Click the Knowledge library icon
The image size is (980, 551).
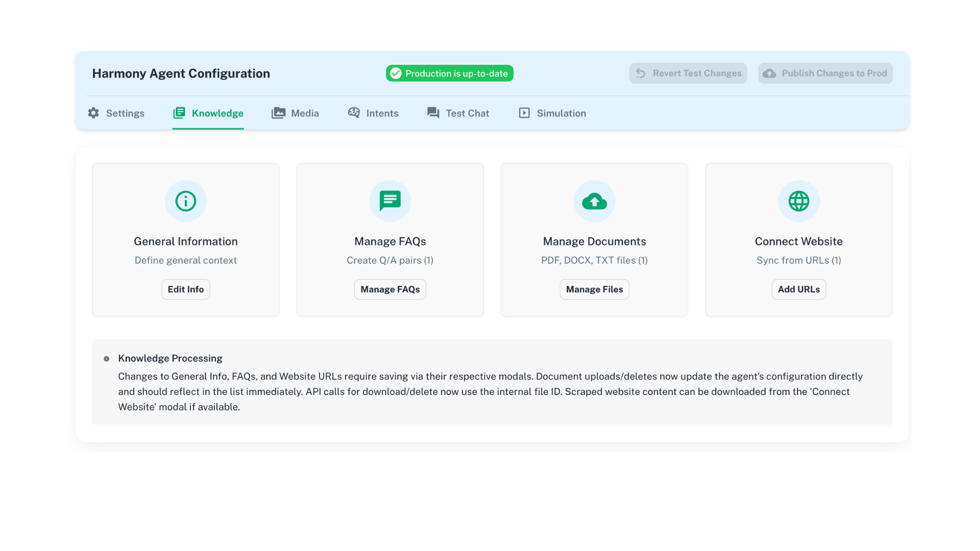pyautogui.click(x=179, y=113)
